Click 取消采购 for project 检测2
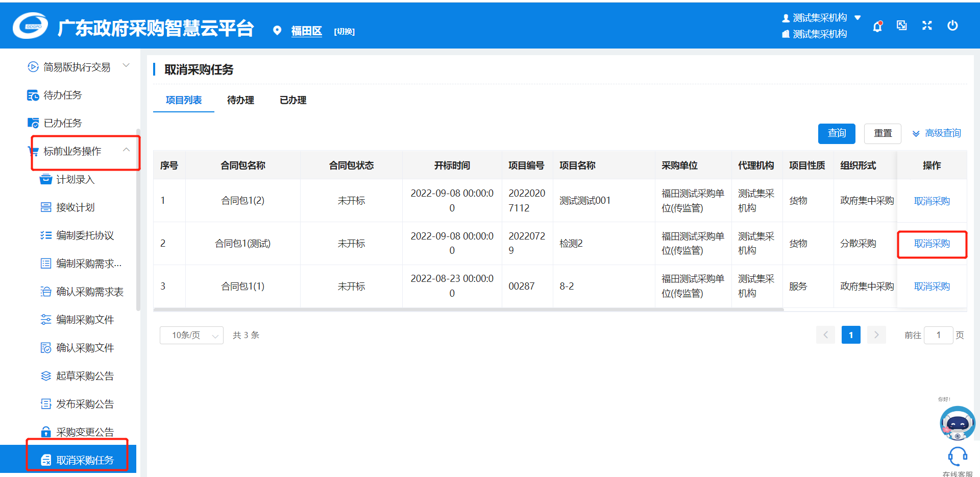This screenshot has height=477, width=980. click(x=932, y=244)
